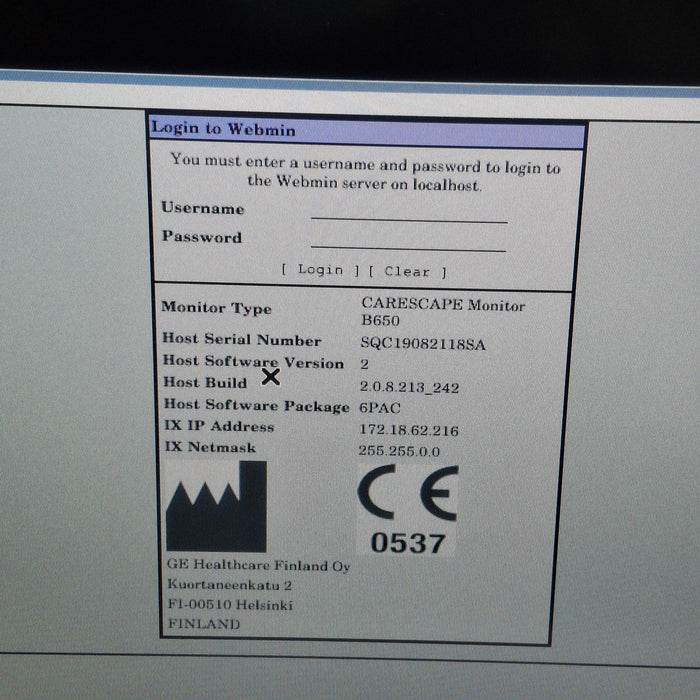The width and height of the screenshot is (700, 700).
Task: Click the Webmin server login instruction text
Action: [x=365, y=174]
